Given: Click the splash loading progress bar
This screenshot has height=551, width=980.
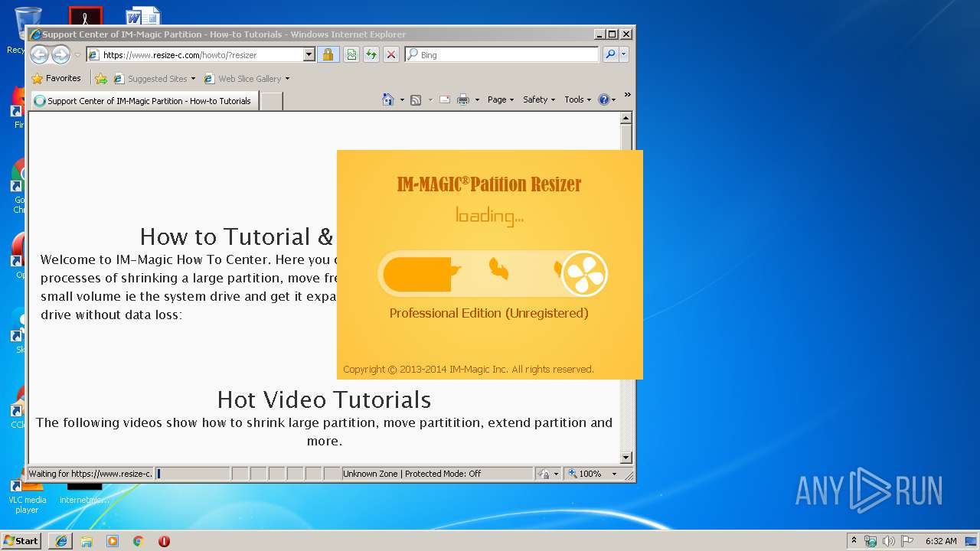Looking at the screenshot, I should 493,274.
